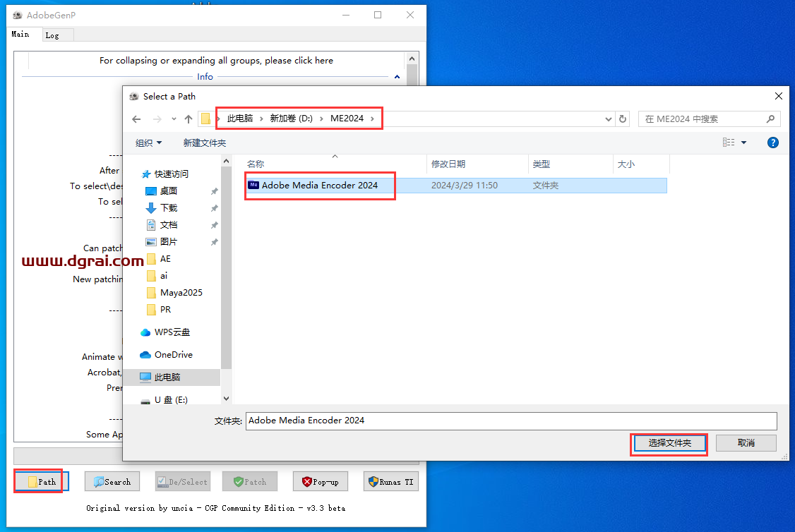Click the Path button in AdobeGenP
The width and height of the screenshot is (795, 532).
pos(41,481)
